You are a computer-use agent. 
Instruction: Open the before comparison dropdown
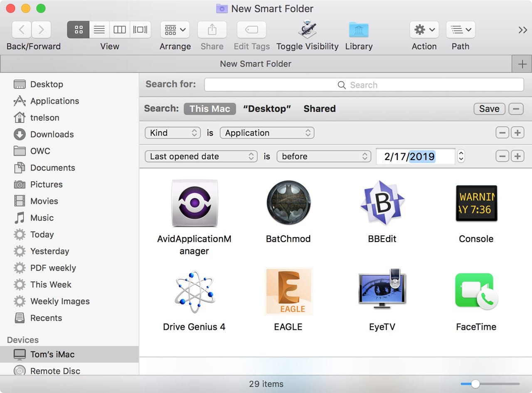pos(324,156)
